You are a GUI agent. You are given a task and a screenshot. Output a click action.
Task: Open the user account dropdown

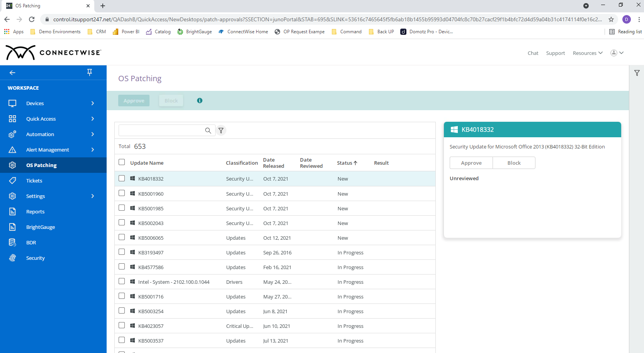pyautogui.click(x=617, y=53)
